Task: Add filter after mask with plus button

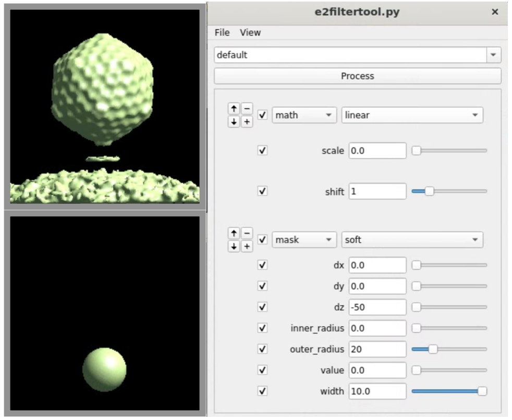Action: point(247,246)
